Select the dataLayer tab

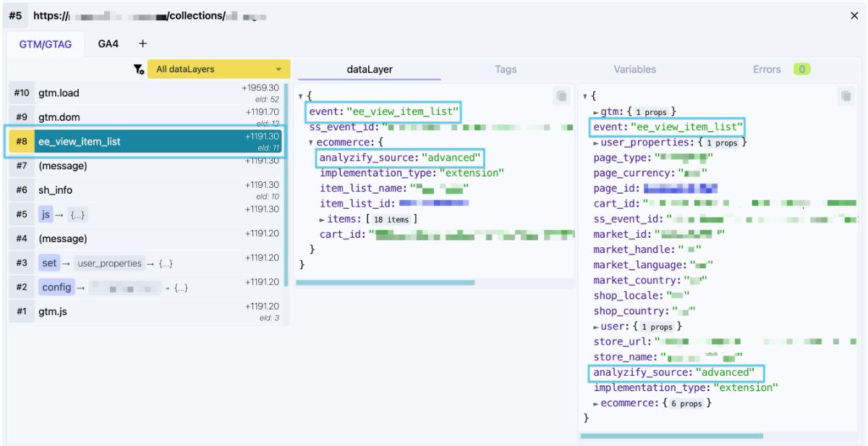[370, 69]
